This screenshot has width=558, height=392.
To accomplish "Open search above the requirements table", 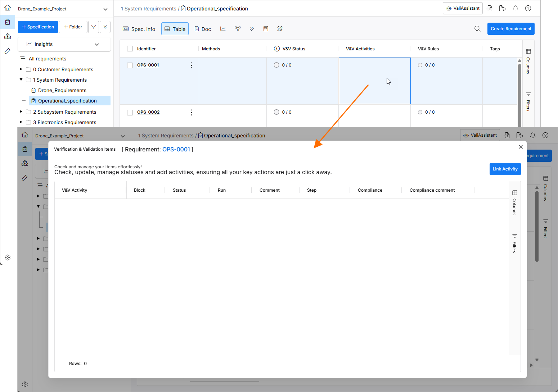I will (x=477, y=29).
